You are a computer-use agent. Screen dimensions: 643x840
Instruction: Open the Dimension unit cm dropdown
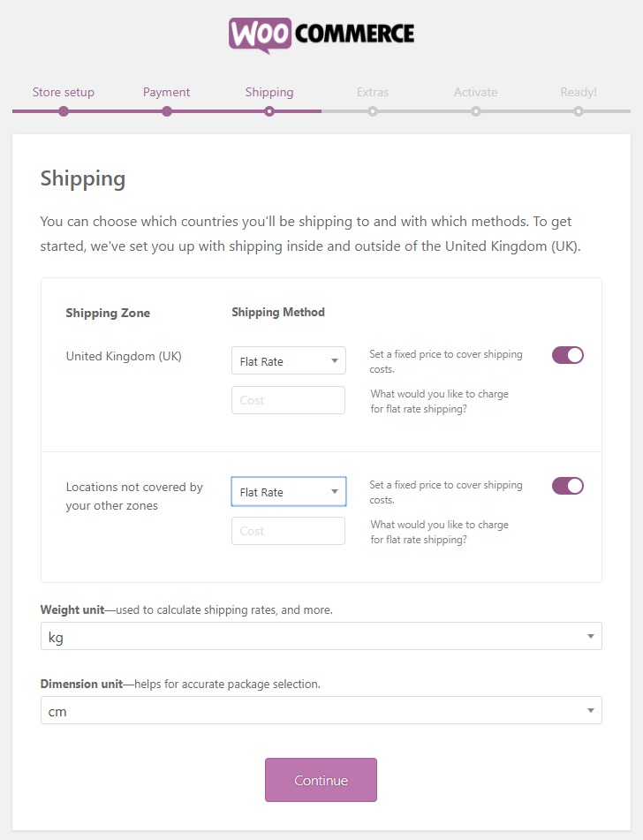coord(321,710)
